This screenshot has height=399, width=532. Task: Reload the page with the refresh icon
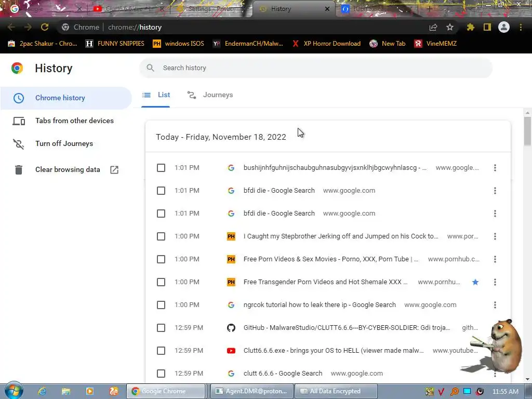[x=45, y=27]
